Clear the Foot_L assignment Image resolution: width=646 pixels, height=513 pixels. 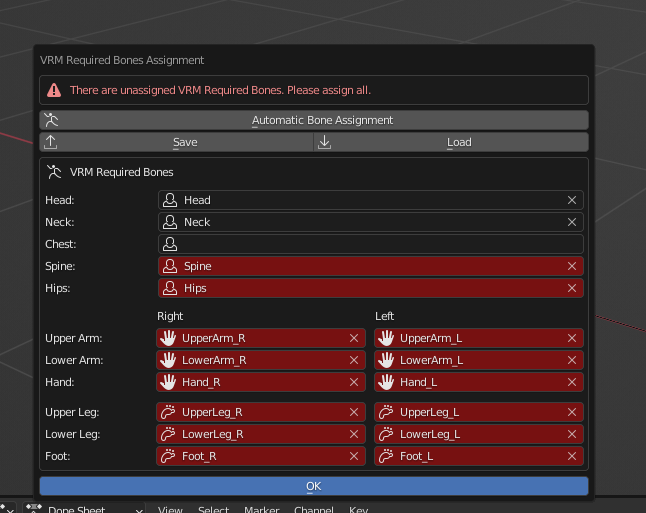click(x=572, y=456)
